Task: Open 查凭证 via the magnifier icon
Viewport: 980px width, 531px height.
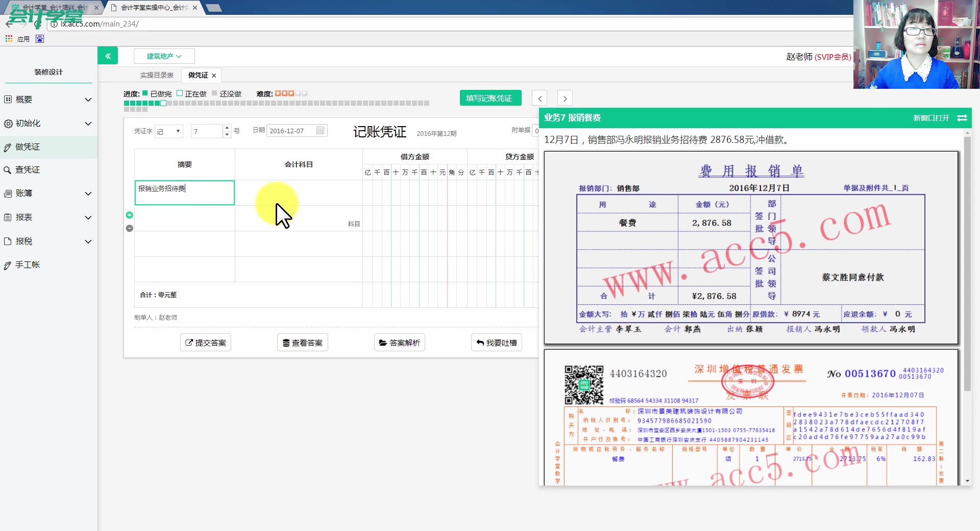Action: tap(7, 170)
